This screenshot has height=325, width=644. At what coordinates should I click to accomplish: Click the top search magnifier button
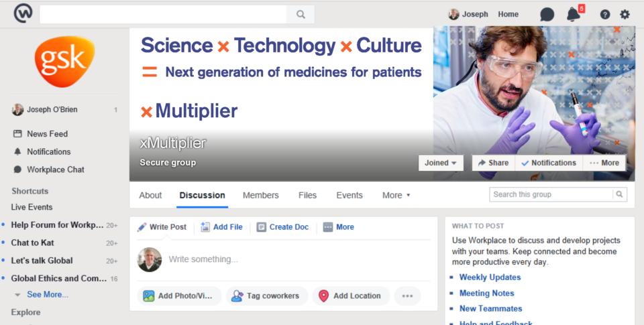click(x=301, y=14)
